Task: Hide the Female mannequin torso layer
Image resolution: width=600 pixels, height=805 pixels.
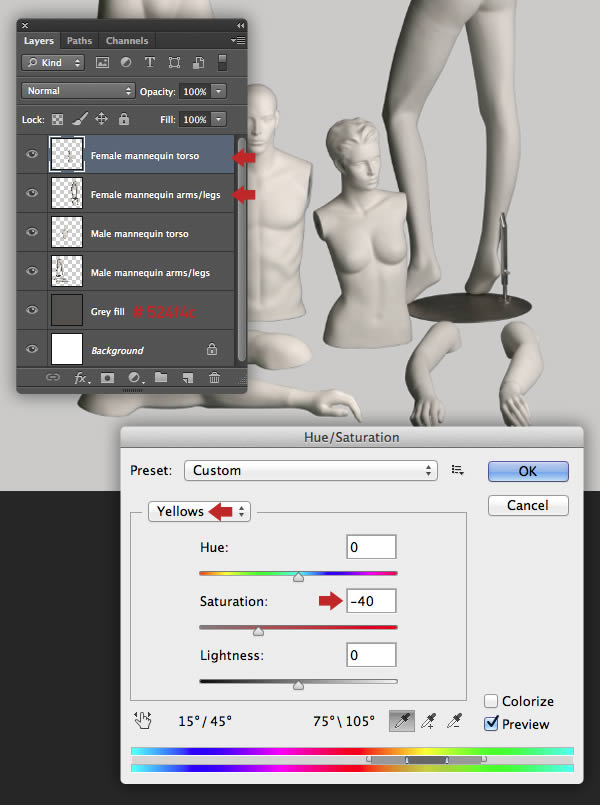Action: (32, 154)
